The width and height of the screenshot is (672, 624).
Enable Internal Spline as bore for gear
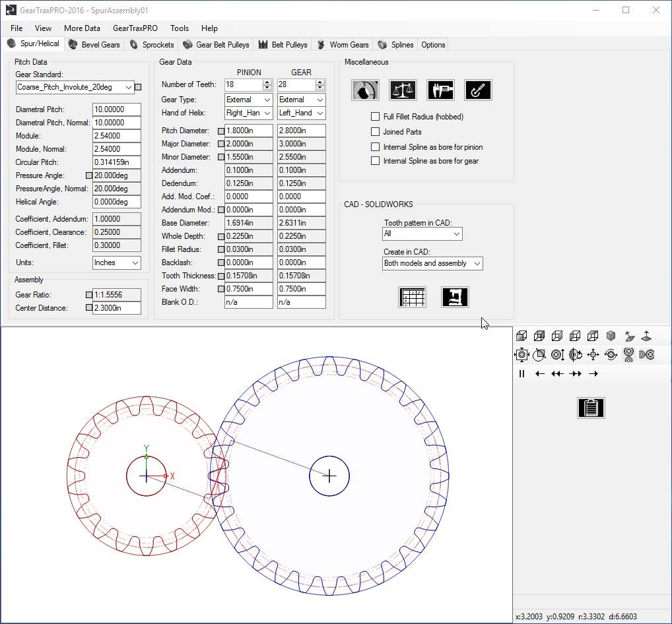[376, 160]
